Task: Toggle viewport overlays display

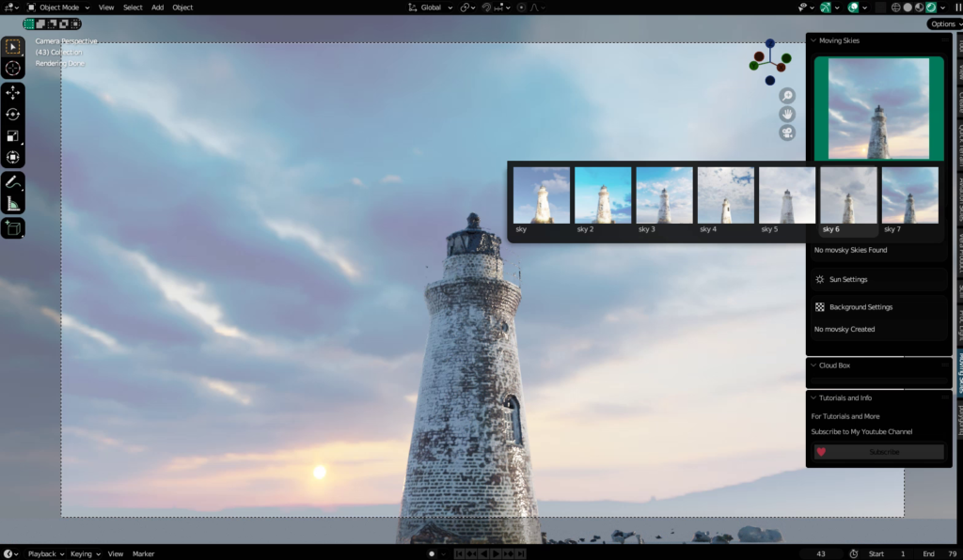Action: click(853, 8)
